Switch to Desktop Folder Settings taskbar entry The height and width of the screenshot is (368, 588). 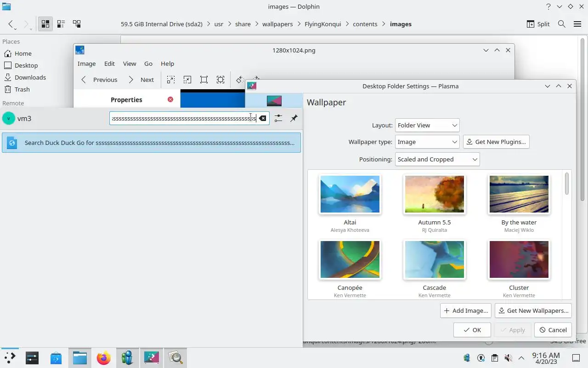coord(152,357)
